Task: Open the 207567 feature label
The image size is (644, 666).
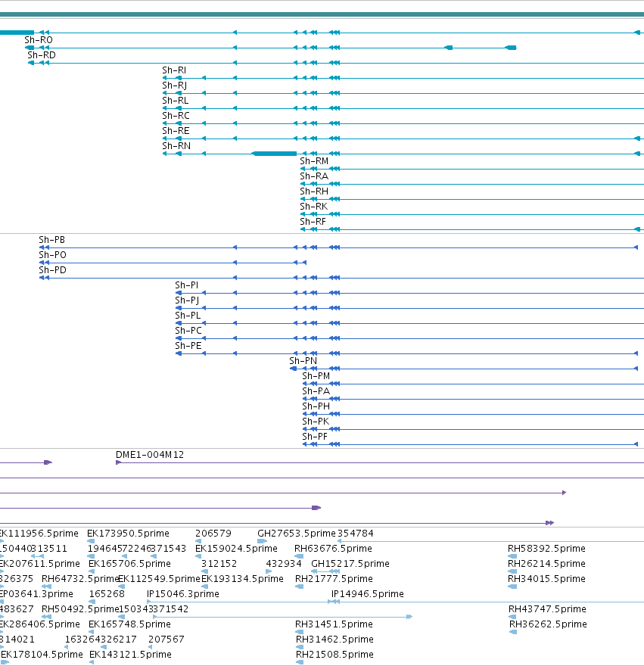Action: (x=166, y=640)
